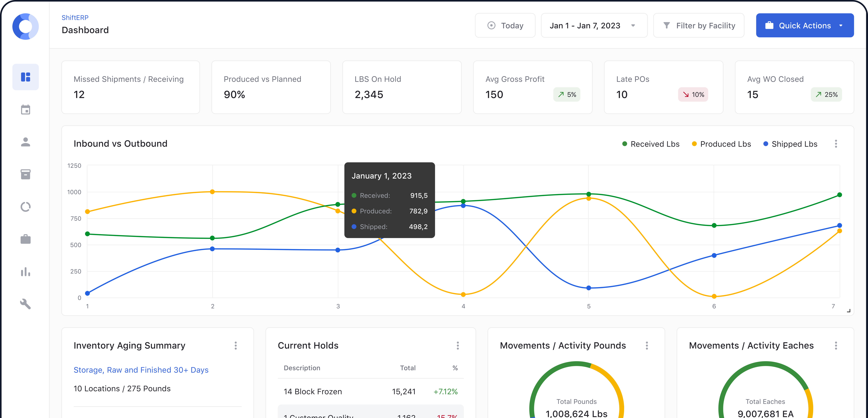868x418 pixels.
Task: Open the briefcase sidebar icon
Action: tap(26, 239)
